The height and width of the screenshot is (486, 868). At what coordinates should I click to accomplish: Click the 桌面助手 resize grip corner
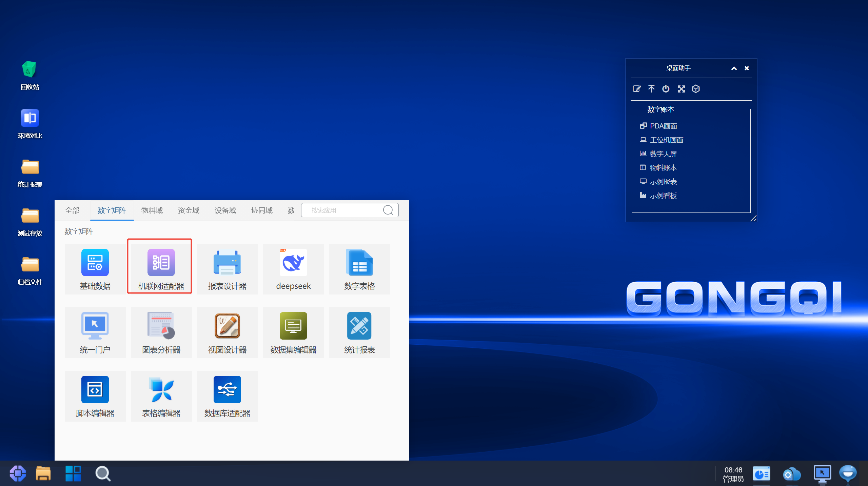tap(753, 218)
